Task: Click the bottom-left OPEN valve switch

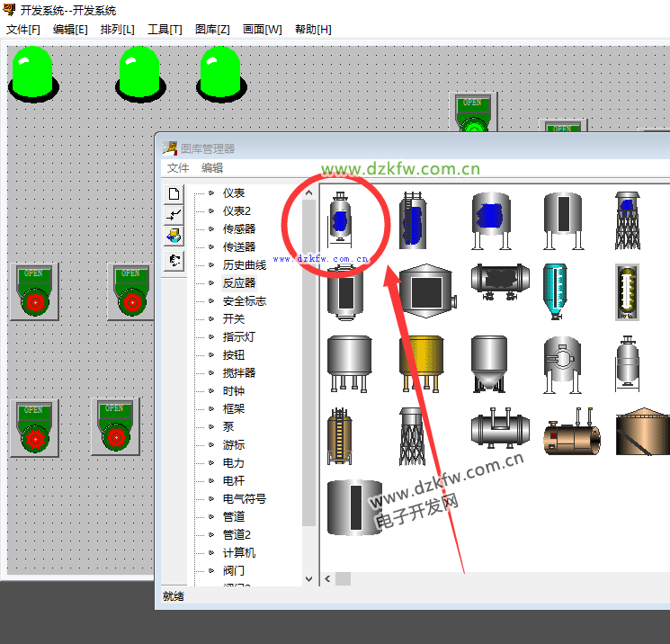Action: tap(34, 428)
